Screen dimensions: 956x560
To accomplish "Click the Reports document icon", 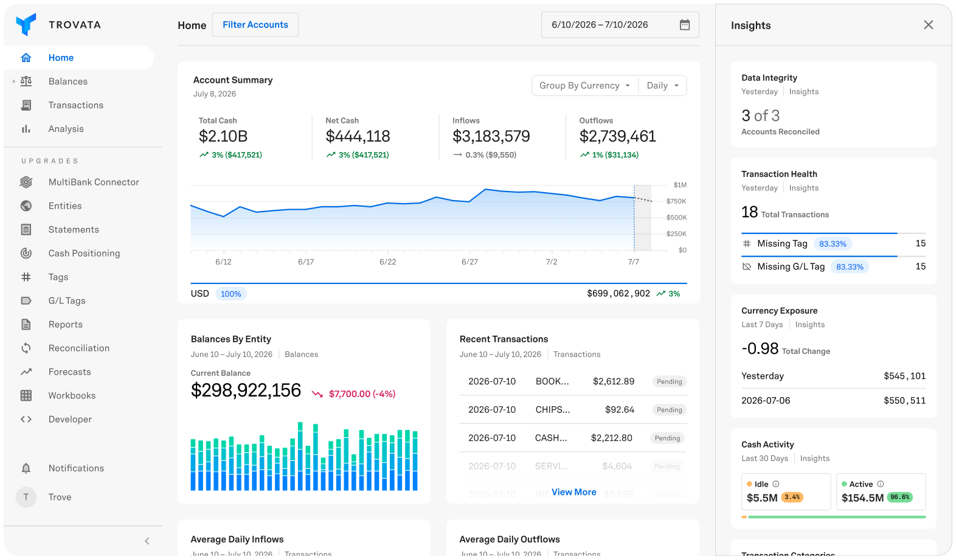I will (26, 324).
